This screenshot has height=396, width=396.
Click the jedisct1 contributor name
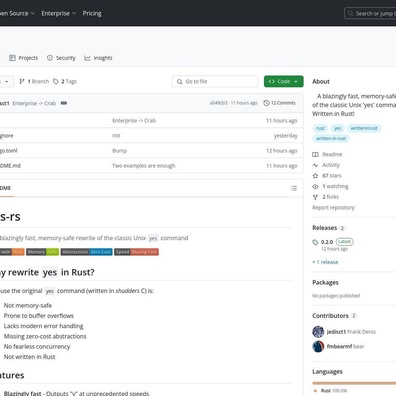[x=336, y=332]
